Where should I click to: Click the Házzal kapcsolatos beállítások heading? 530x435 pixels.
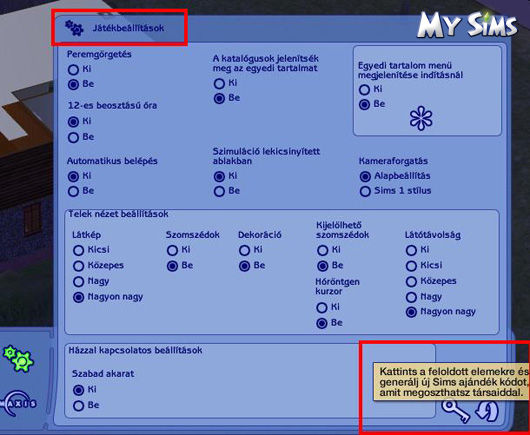coord(135,350)
